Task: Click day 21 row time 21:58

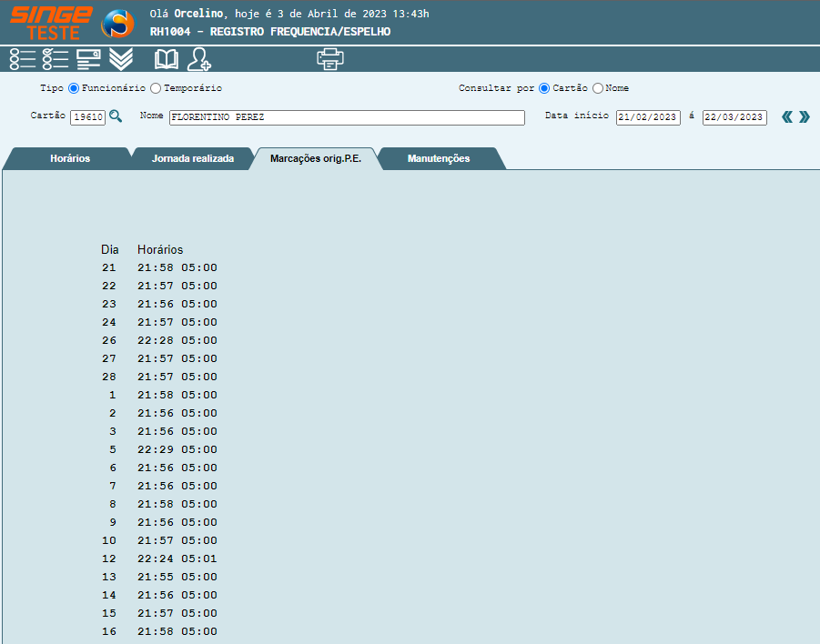Action: click(156, 267)
